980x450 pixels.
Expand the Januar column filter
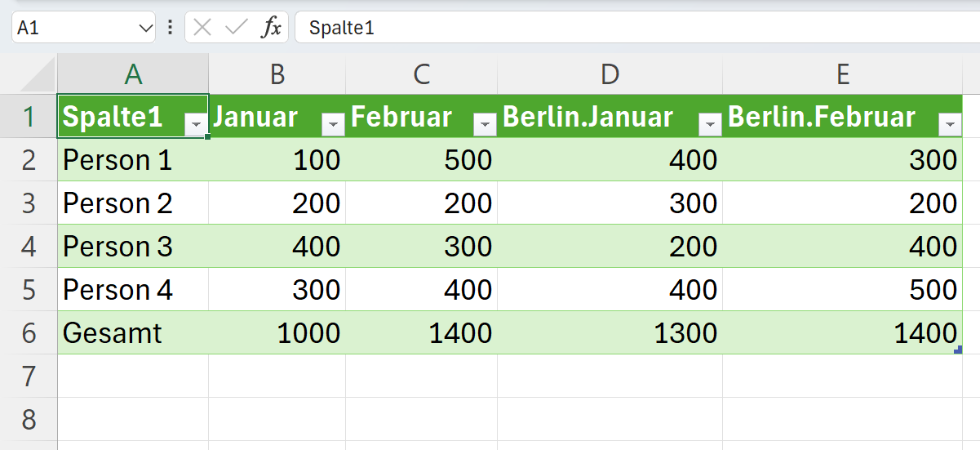(333, 124)
